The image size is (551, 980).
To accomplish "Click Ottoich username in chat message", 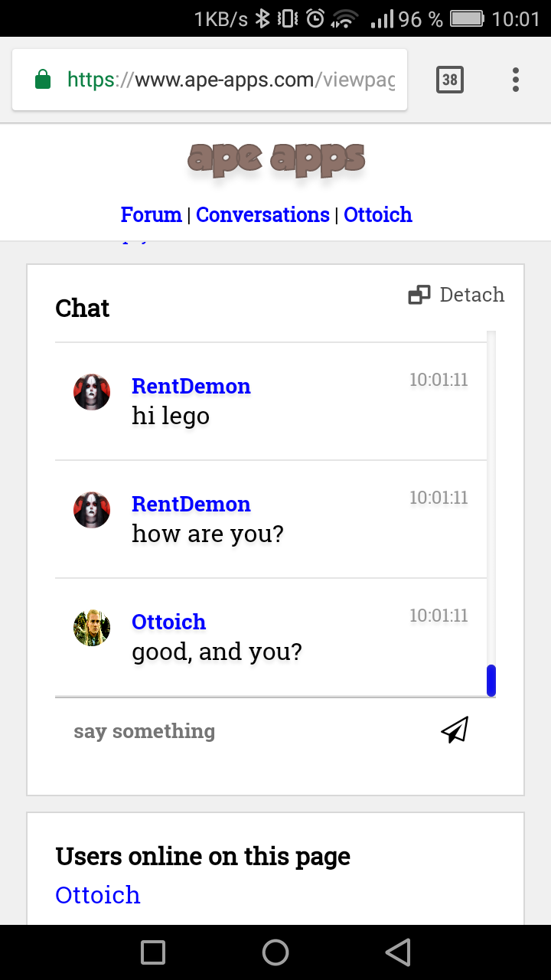I will click(x=168, y=622).
